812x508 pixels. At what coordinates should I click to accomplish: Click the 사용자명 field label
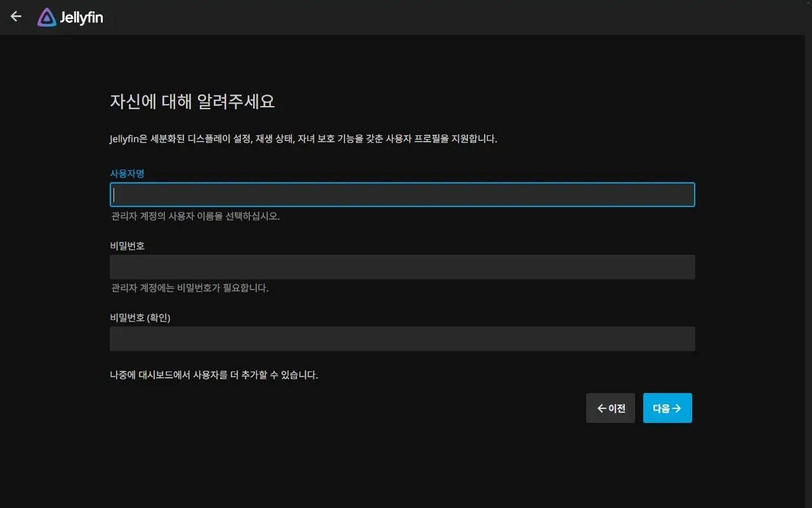tap(126, 172)
